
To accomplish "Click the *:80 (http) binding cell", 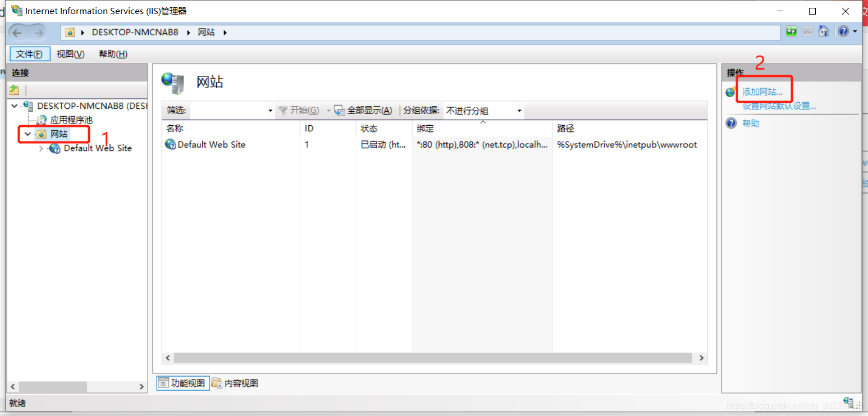I will [482, 144].
